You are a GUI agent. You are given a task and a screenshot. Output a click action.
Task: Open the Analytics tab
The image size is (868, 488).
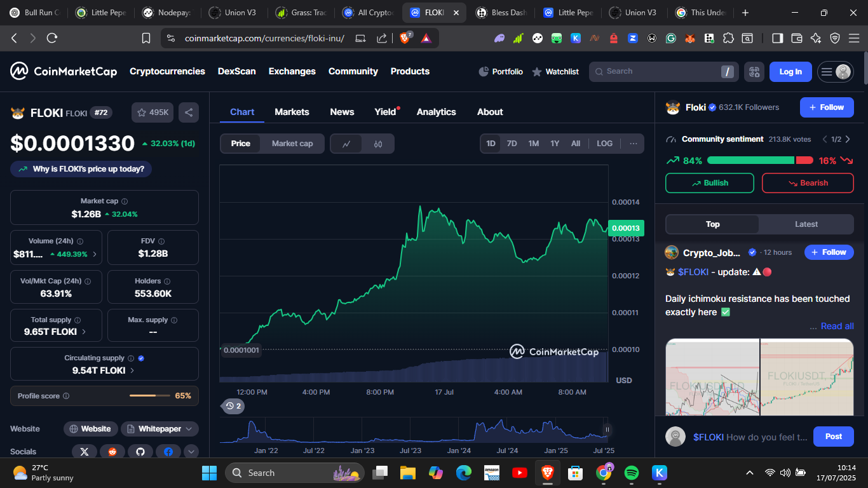pyautogui.click(x=436, y=112)
